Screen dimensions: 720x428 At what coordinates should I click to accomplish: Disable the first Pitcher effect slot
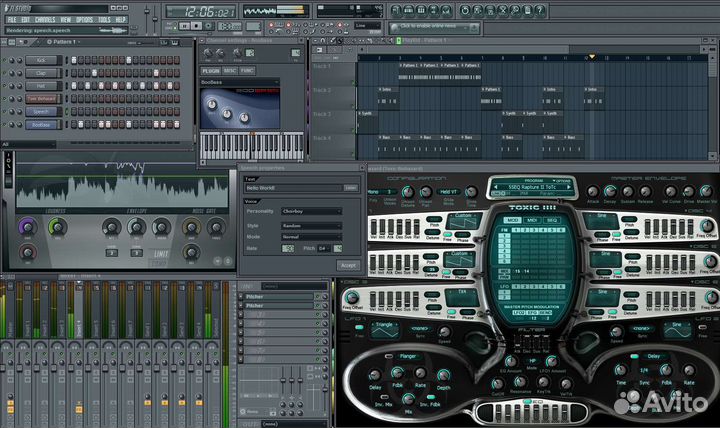coord(317,297)
